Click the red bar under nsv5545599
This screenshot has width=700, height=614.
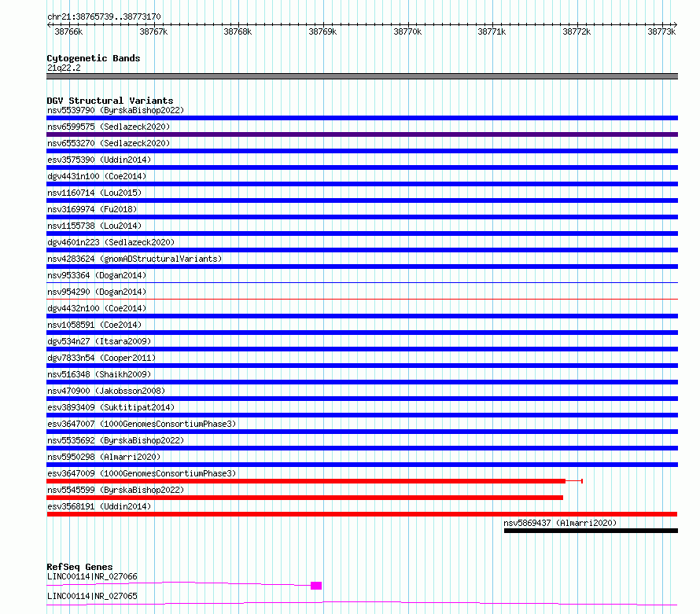click(305, 498)
